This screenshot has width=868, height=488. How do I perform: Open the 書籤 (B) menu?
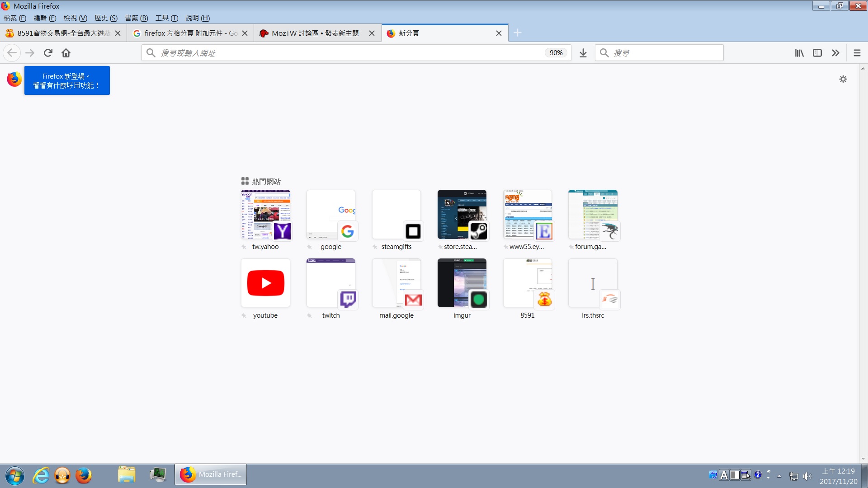pos(136,18)
